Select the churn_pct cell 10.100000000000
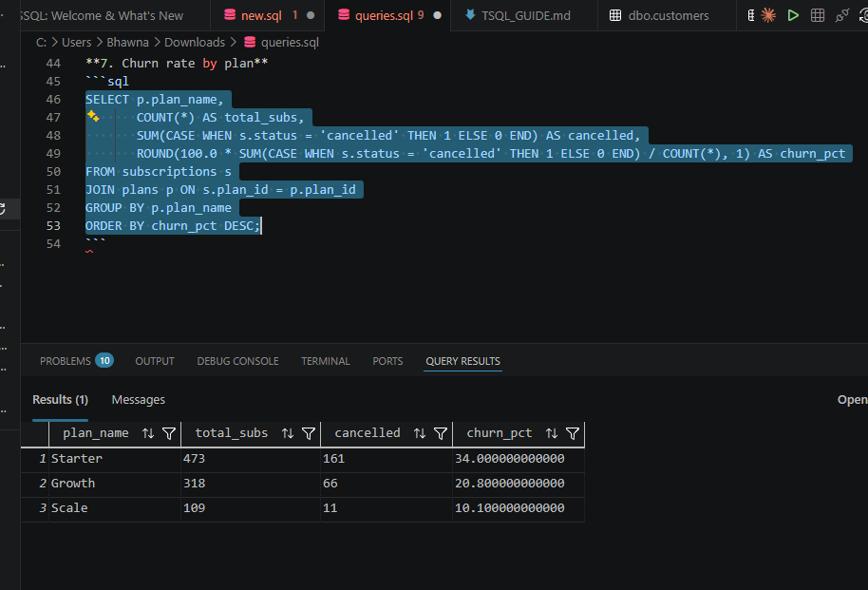The height and width of the screenshot is (590, 868). (x=519, y=508)
